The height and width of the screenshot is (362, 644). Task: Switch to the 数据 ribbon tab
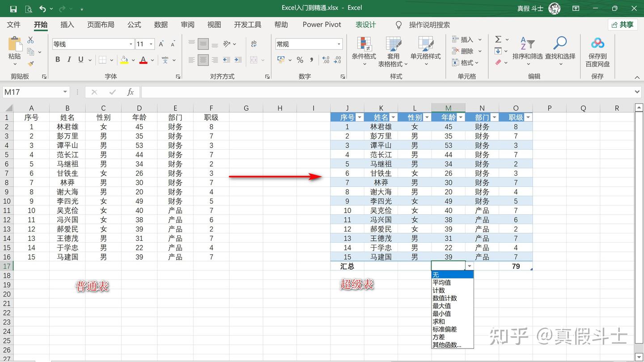(x=161, y=25)
